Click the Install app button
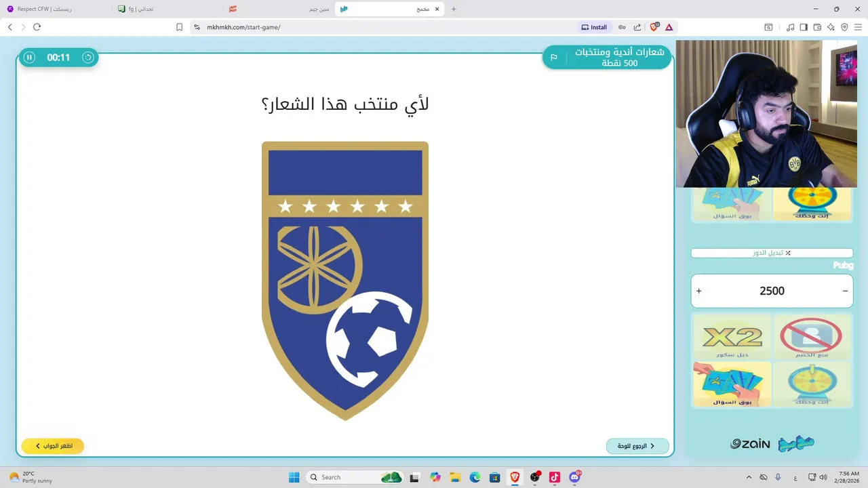Image resolution: width=868 pixels, height=488 pixels. point(594,27)
